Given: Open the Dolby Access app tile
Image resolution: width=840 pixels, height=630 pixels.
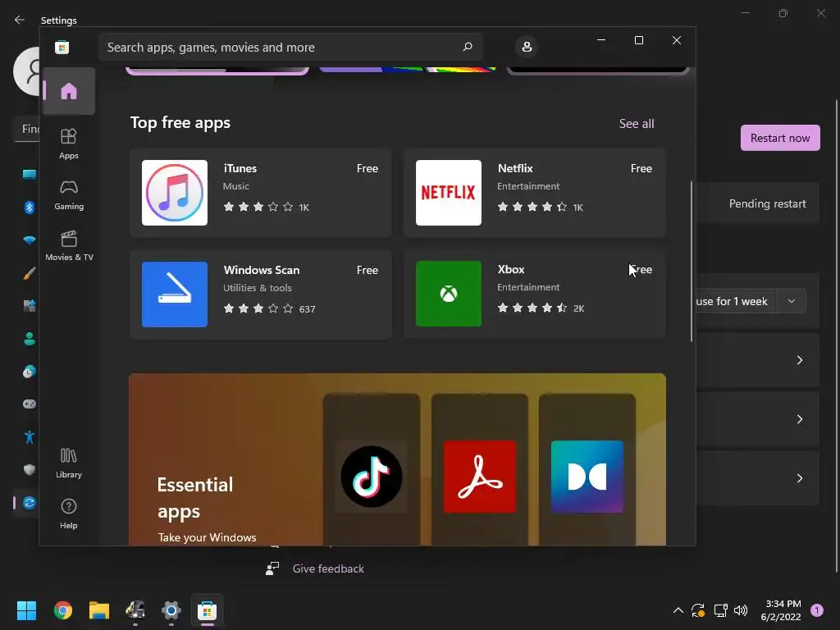Looking at the screenshot, I should pyautogui.click(x=587, y=477).
